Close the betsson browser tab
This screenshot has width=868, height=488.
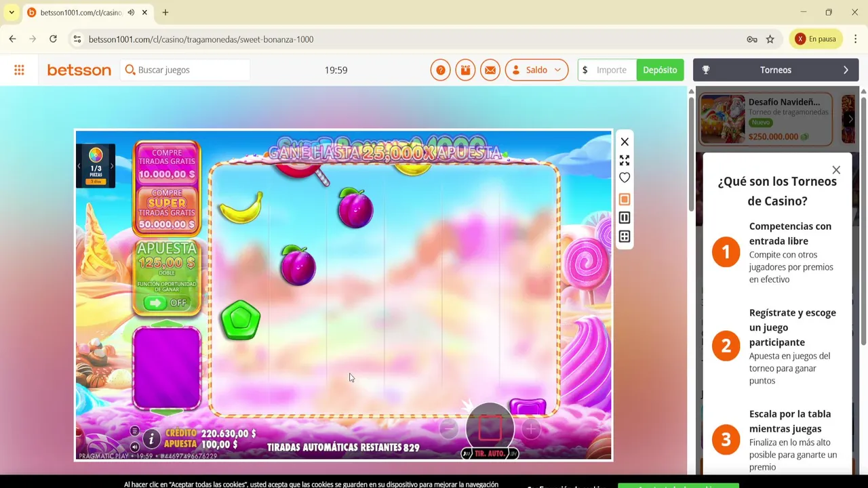point(144,12)
